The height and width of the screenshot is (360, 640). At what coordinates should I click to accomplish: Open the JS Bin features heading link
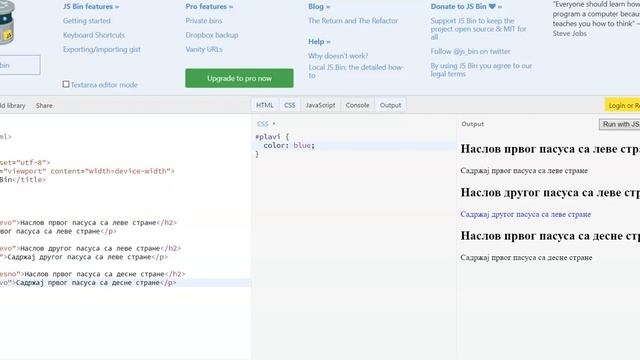(x=91, y=7)
